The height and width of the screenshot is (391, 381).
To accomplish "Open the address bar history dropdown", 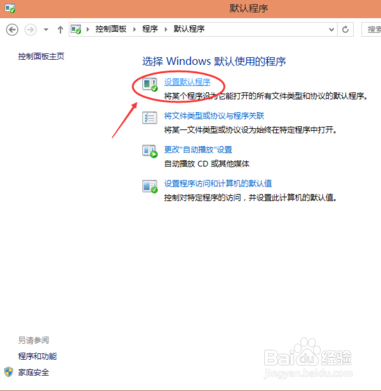I will [x=331, y=29].
